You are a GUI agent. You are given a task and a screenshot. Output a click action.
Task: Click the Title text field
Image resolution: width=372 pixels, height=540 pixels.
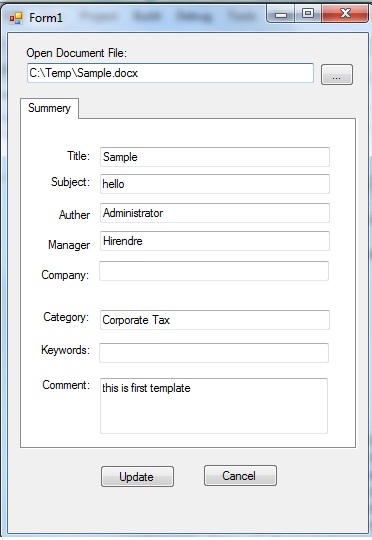click(x=215, y=157)
